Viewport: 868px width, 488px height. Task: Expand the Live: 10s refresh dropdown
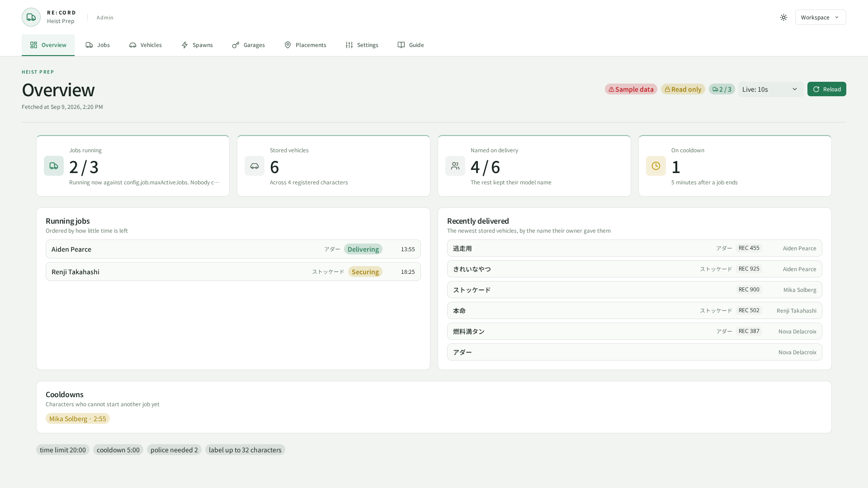click(771, 89)
